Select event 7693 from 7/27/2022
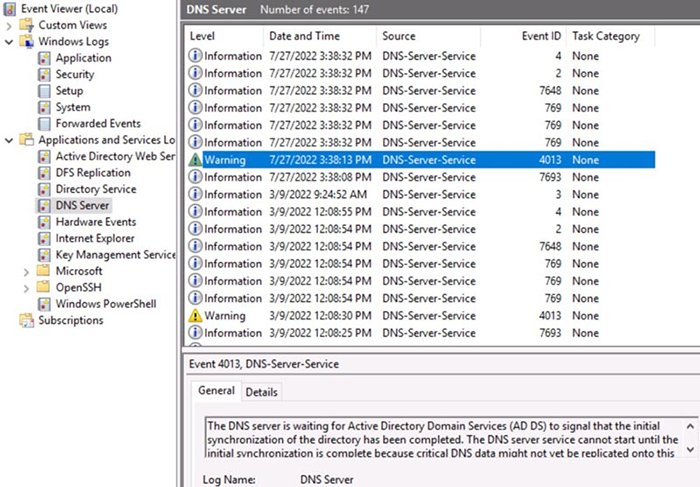Viewport: 700px width, 487px height. click(420, 177)
